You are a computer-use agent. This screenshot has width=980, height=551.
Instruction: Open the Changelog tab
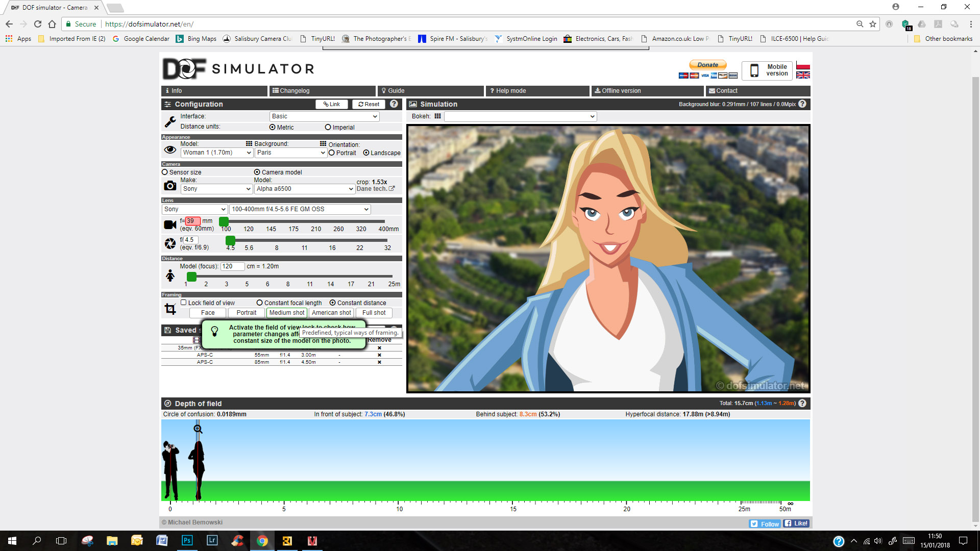pyautogui.click(x=323, y=91)
